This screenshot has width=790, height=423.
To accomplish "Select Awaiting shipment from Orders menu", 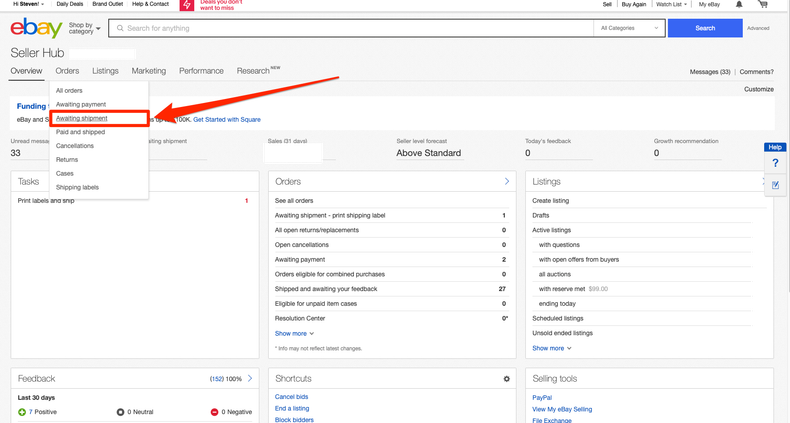I will [82, 118].
